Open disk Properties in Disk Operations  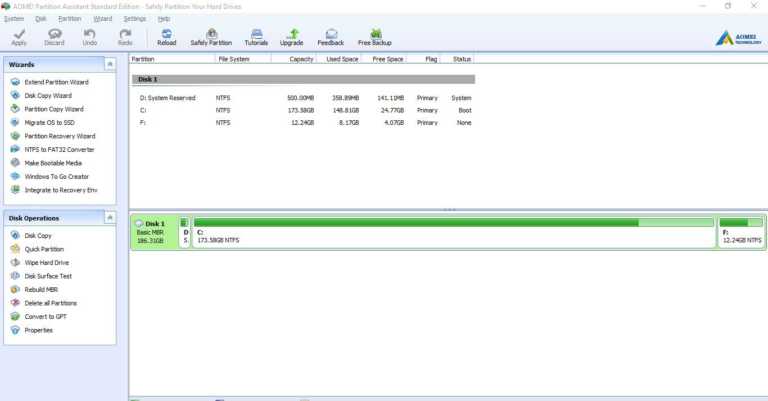point(38,330)
